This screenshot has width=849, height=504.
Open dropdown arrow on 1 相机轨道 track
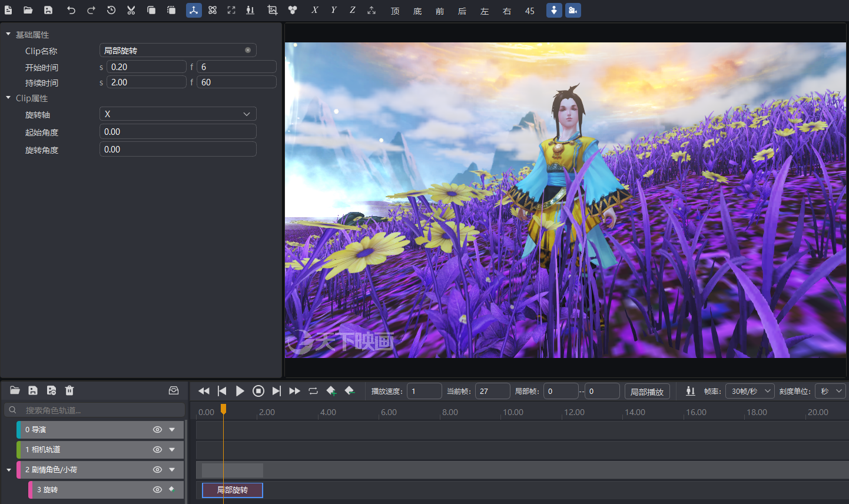coord(172,450)
